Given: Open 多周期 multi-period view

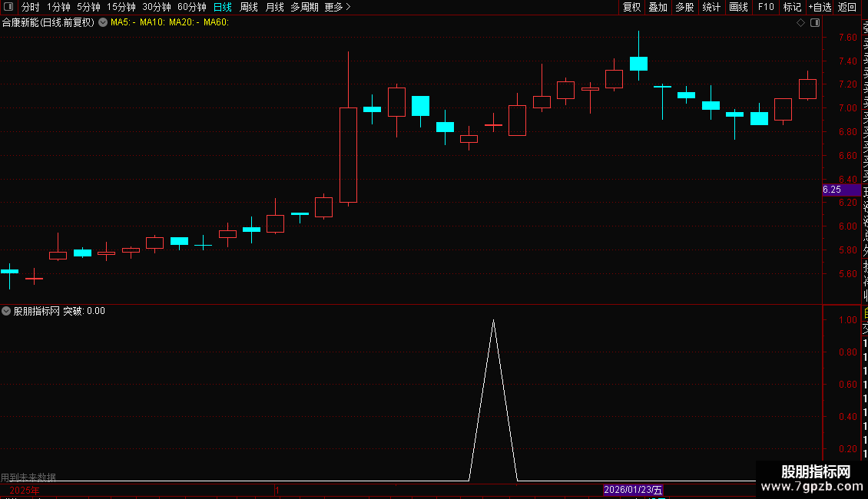Looking at the screenshot, I should pos(304,7).
